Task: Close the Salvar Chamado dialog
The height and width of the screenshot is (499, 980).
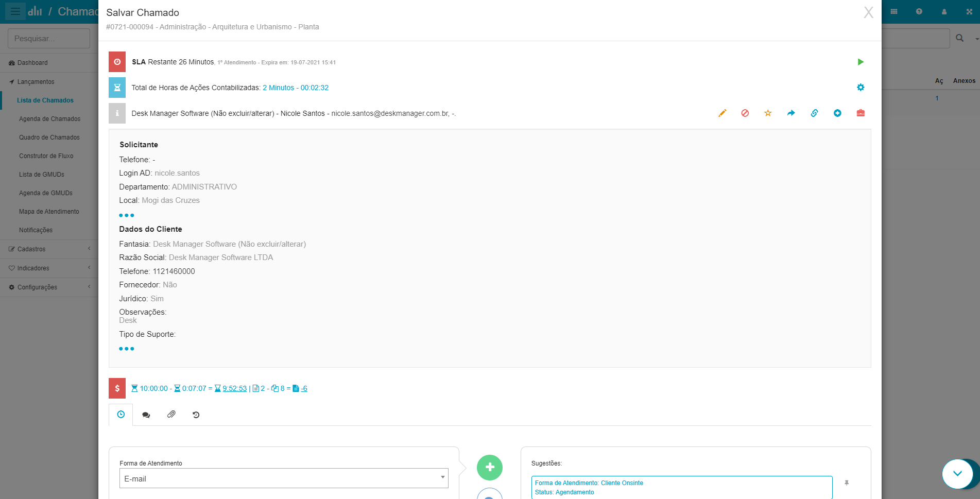Action: tap(868, 12)
